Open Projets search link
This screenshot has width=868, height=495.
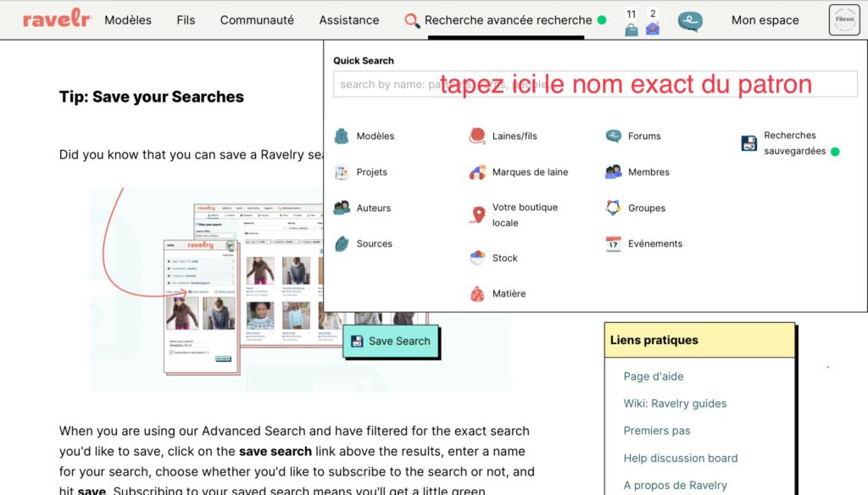pos(372,172)
